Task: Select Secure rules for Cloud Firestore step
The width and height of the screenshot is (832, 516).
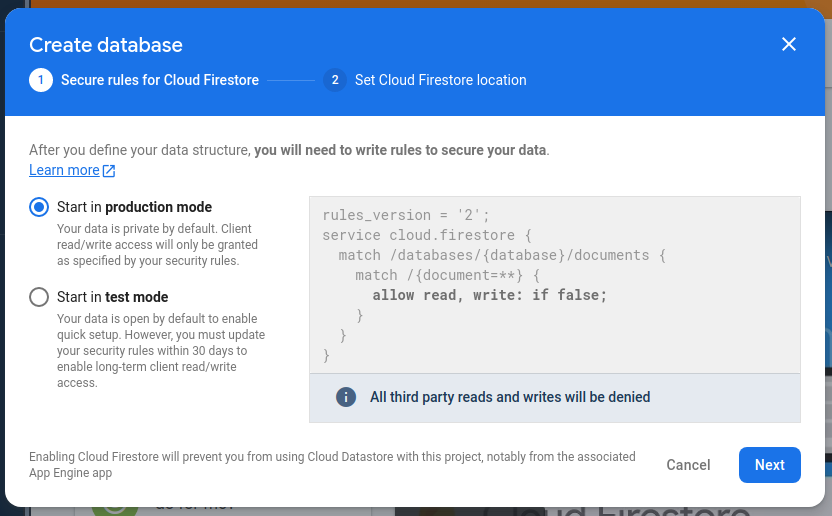Action: point(160,80)
